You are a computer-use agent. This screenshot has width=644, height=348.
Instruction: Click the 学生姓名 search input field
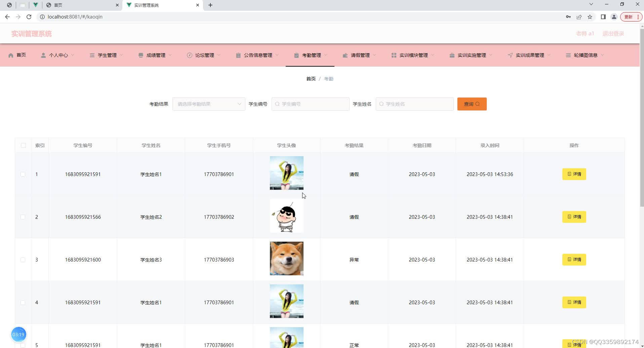point(414,104)
